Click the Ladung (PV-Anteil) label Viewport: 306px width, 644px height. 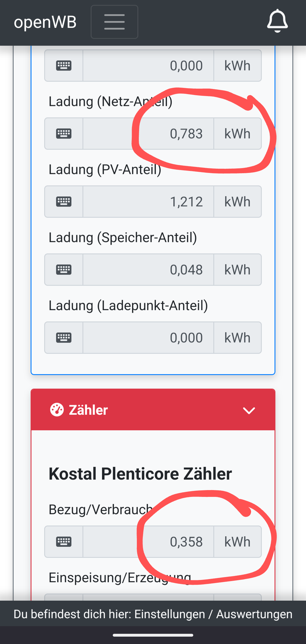(x=105, y=170)
